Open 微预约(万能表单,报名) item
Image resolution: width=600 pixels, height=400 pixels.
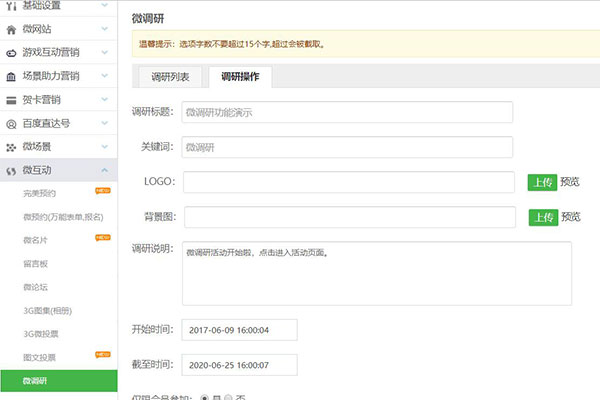63,217
